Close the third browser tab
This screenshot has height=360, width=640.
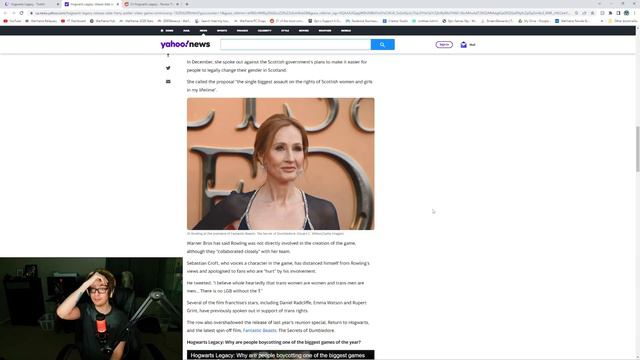click(x=178, y=4)
